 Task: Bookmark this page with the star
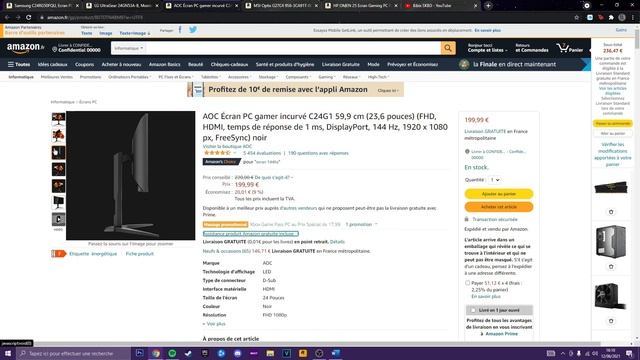576,18
